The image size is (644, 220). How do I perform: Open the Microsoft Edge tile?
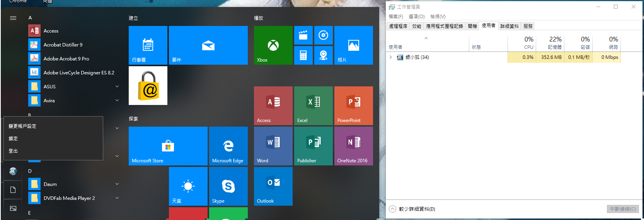(228, 146)
